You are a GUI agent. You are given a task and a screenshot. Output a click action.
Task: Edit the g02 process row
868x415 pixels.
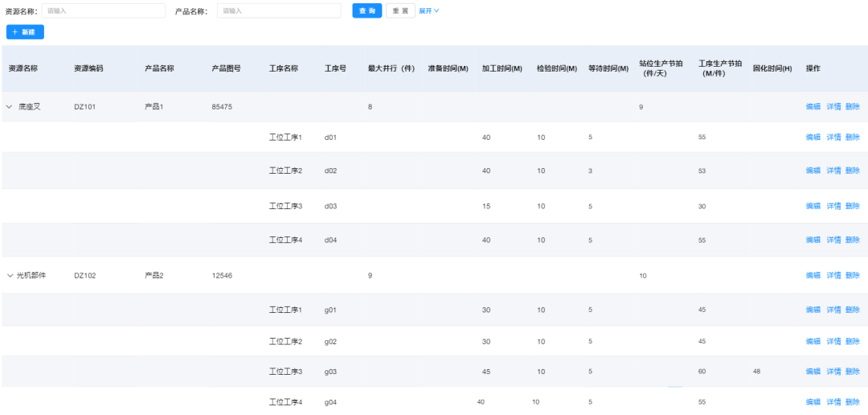[x=813, y=341]
